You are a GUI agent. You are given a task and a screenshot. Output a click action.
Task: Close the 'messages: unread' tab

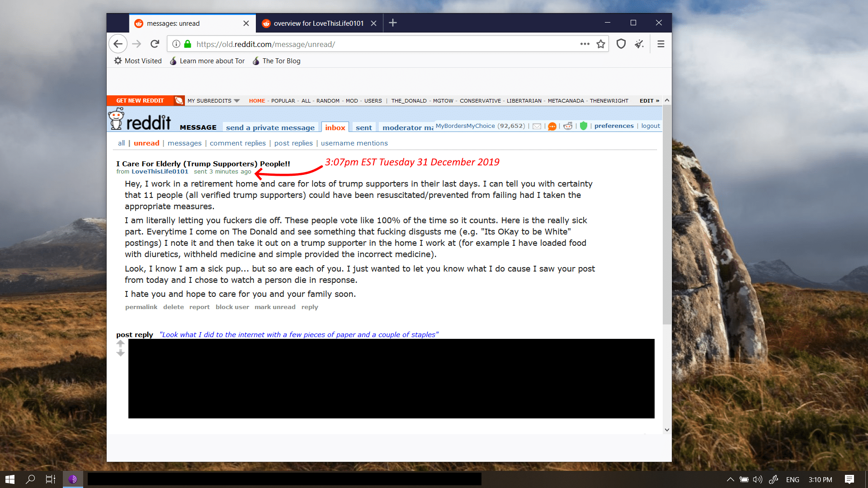pos(246,23)
